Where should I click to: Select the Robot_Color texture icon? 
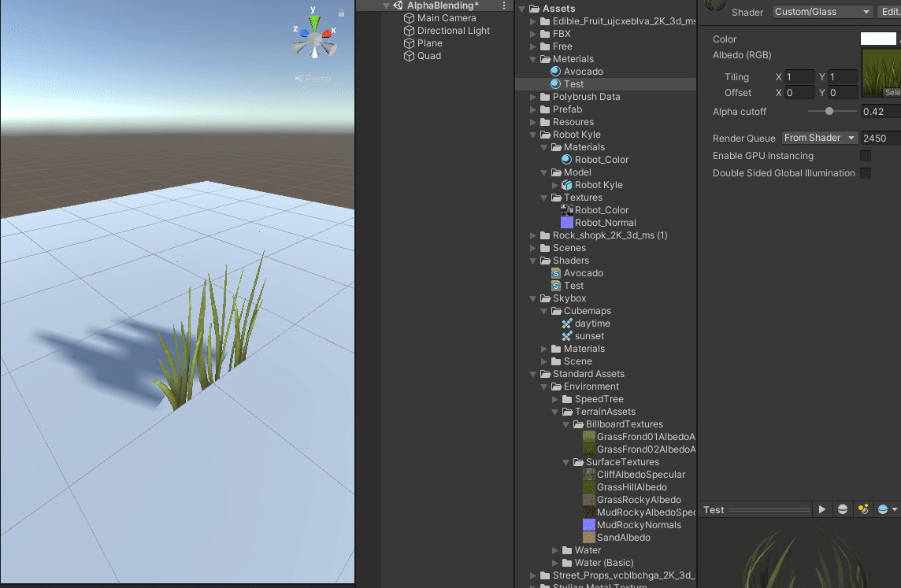[x=566, y=210]
